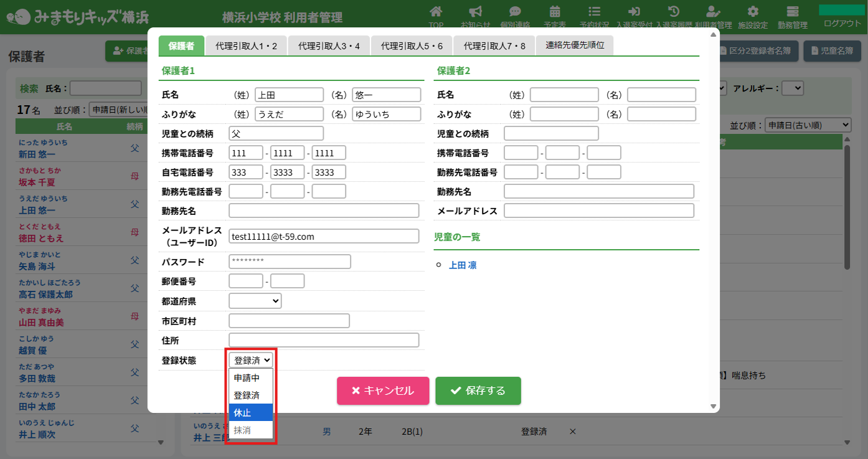Open the アレルギー filter dropdown
The height and width of the screenshot is (459, 868).
[793, 88]
